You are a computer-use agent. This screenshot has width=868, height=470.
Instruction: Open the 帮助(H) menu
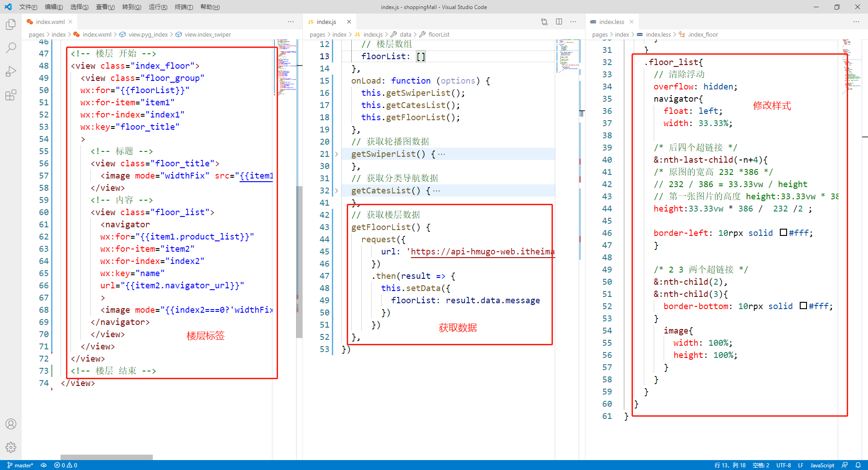coord(210,7)
